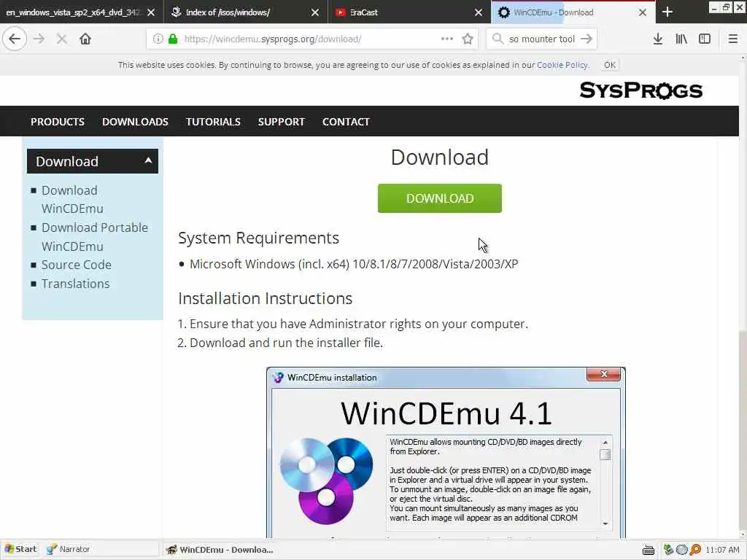747x560 pixels.
Task: Submit search with the arrow button
Action: coord(587,39)
